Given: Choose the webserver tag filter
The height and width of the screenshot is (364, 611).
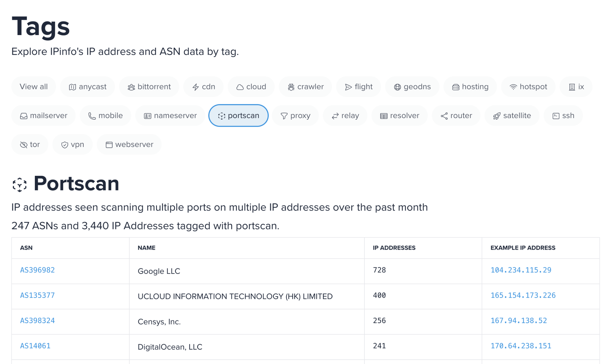Looking at the screenshot, I should pos(129,144).
